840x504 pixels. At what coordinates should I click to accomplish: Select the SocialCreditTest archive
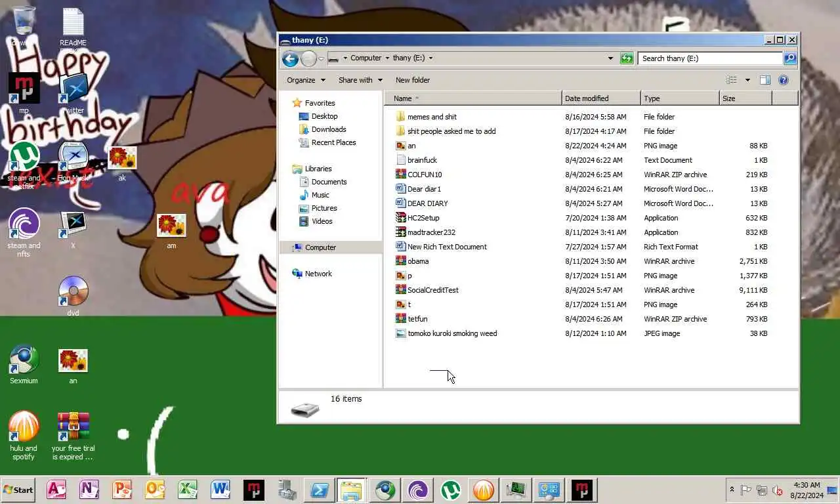tap(433, 290)
